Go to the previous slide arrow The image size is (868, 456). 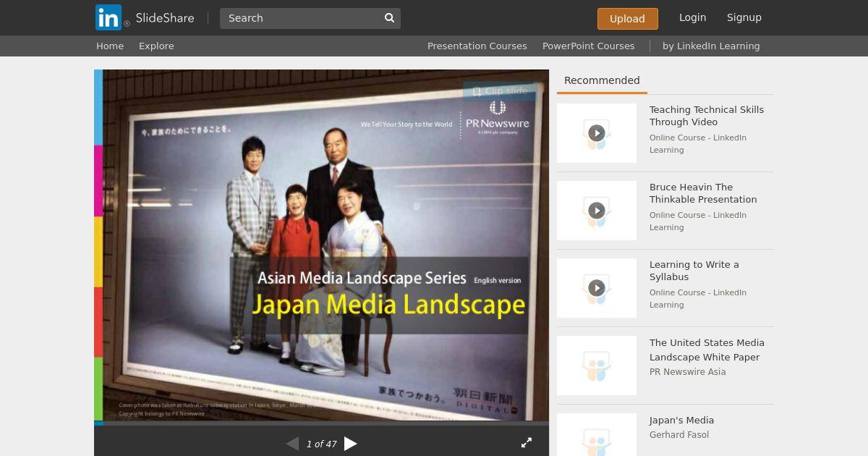(292, 444)
